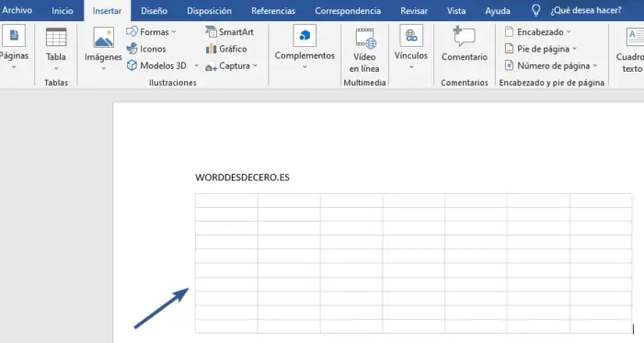This screenshot has width=644, height=343.
Task: Click the Imágenes picture icon
Action: pyautogui.click(x=103, y=38)
